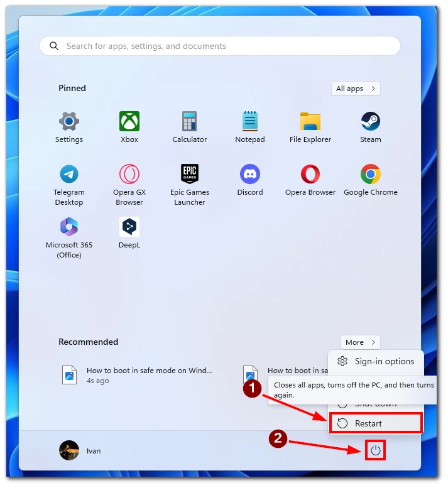Launch File Explorer
The width and height of the screenshot is (448, 488).
click(310, 121)
